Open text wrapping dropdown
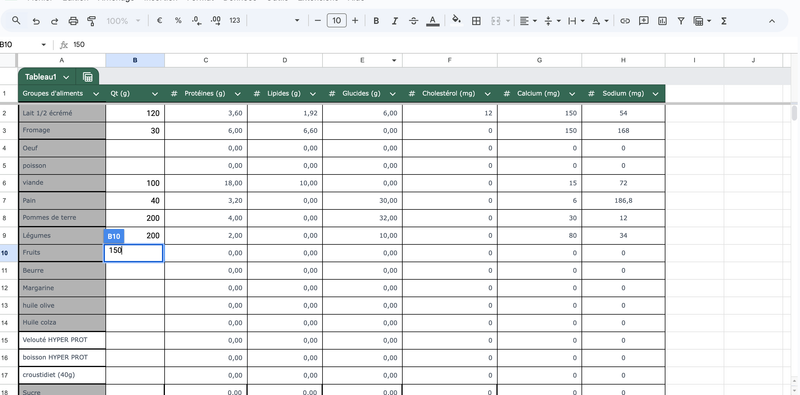The image size is (800, 395). [576, 21]
